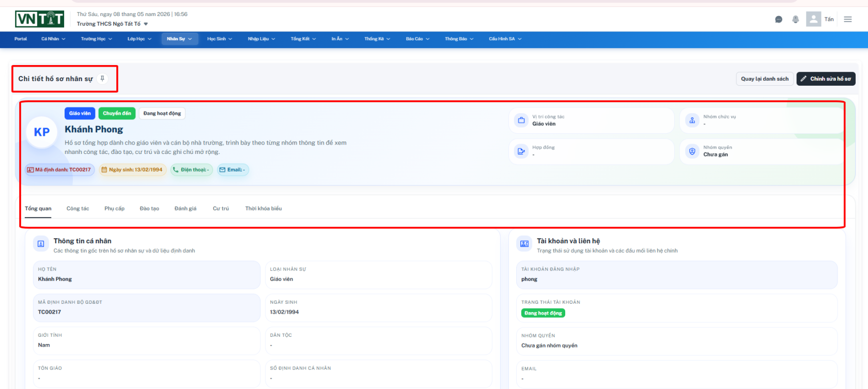The image size is (868, 389).
Task: Click the Mã định danh Bộ GD&ĐT field
Action: pyautogui.click(x=147, y=308)
